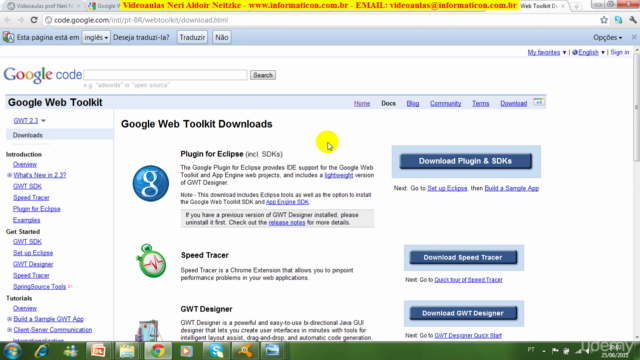
Task: Open App Engine SDK link
Action: (287, 202)
